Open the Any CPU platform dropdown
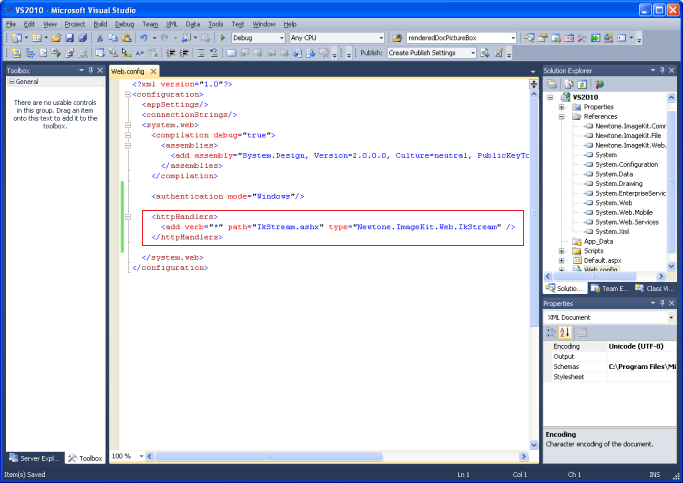The height and width of the screenshot is (483, 683). point(381,38)
